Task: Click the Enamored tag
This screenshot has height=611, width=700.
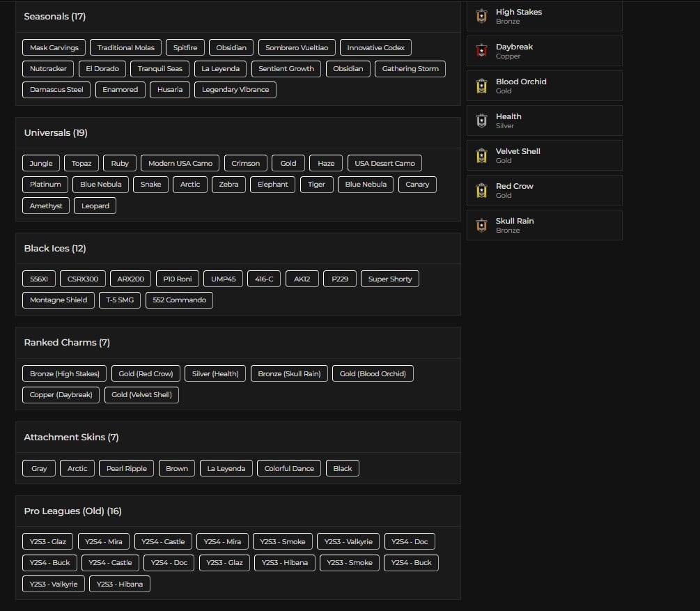Action: click(120, 89)
